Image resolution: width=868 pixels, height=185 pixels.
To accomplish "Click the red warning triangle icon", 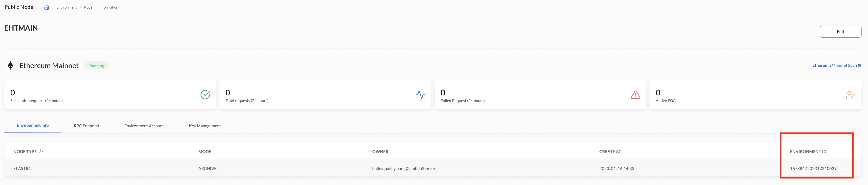I will 635,95.
